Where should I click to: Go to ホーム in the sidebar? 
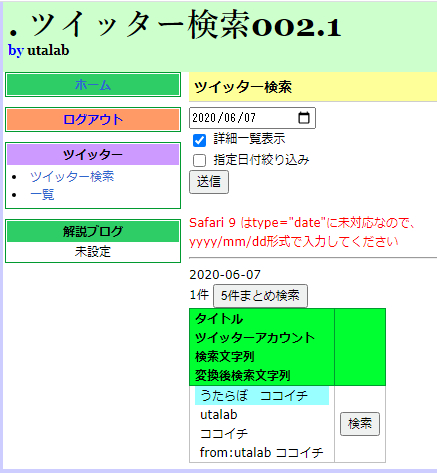[93, 85]
